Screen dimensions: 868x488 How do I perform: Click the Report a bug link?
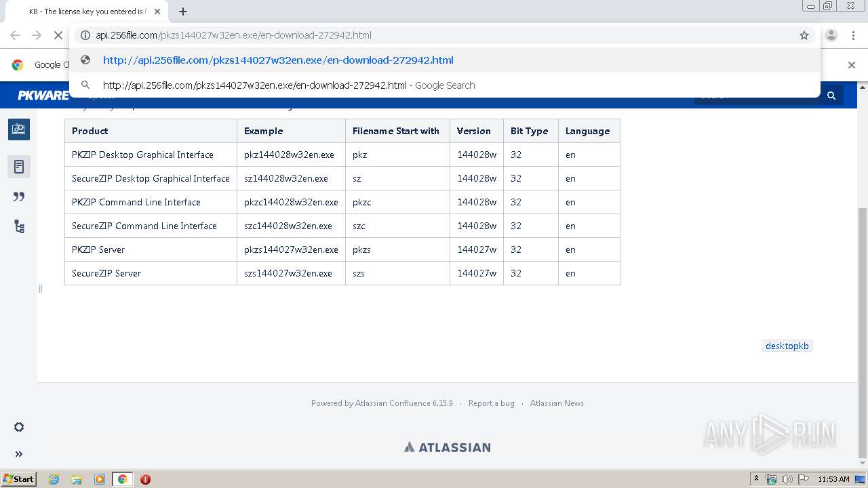[x=492, y=403]
